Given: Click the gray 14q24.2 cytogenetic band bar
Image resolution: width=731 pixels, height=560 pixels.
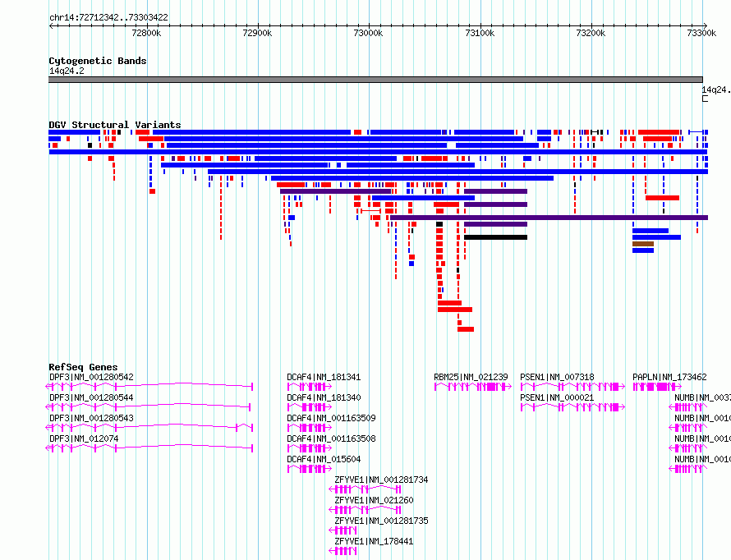Looking at the screenshot, I should 375,80.
